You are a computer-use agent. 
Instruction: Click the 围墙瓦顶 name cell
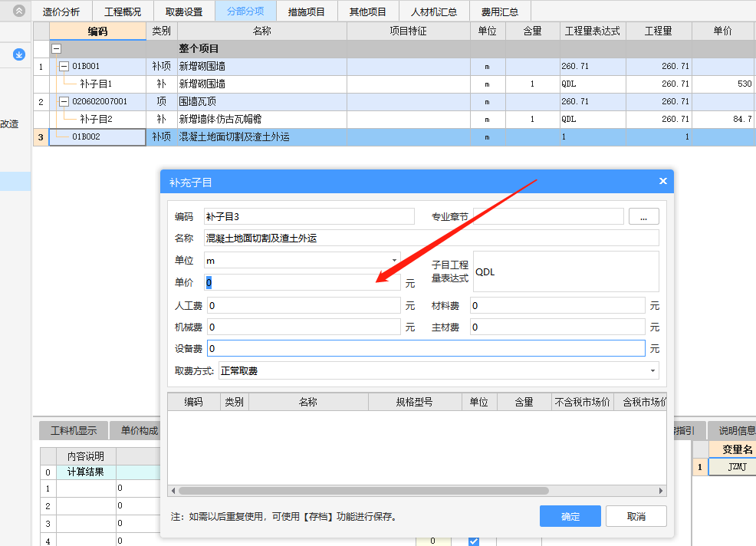click(262, 102)
